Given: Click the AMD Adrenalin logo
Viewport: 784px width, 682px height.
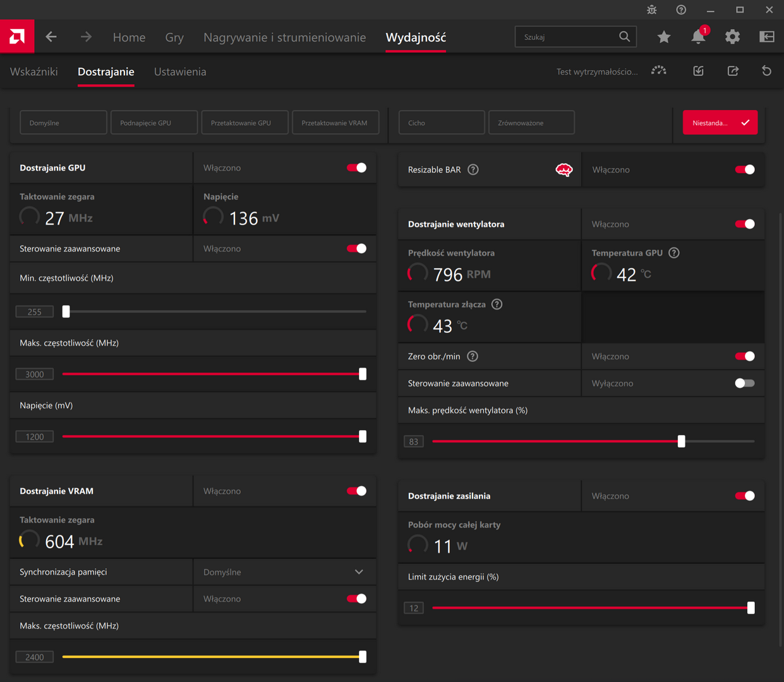Looking at the screenshot, I should (16, 36).
